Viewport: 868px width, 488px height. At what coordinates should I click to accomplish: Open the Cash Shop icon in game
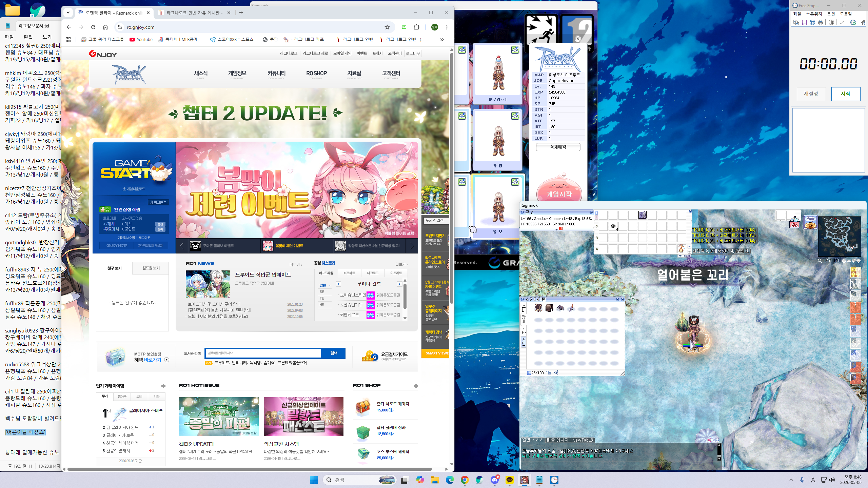[810, 222]
